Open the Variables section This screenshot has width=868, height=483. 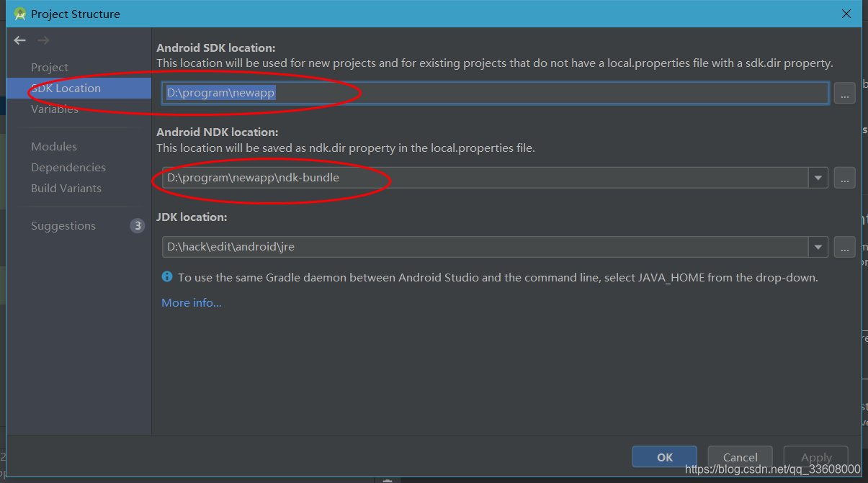pos(55,109)
